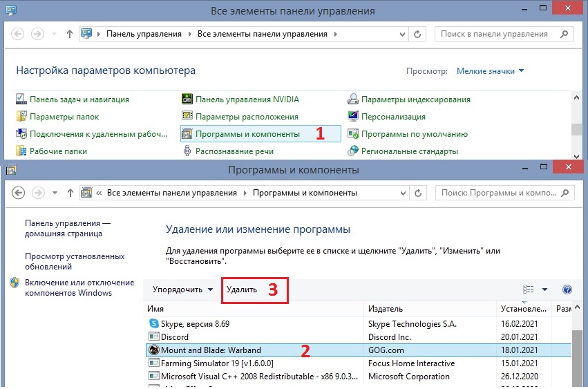This screenshot has height=389, width=588.
Task: Open Параметры расположения icon
Action: point(187,117)
